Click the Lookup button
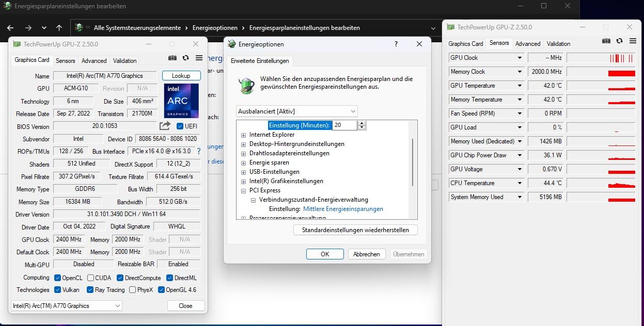Viewport: 644px width, 326px height. [181, 76]
